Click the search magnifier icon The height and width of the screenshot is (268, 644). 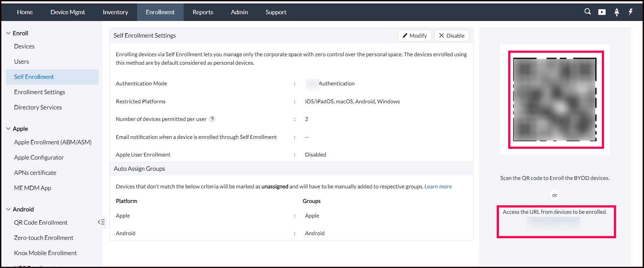click(x=588, y=12)
